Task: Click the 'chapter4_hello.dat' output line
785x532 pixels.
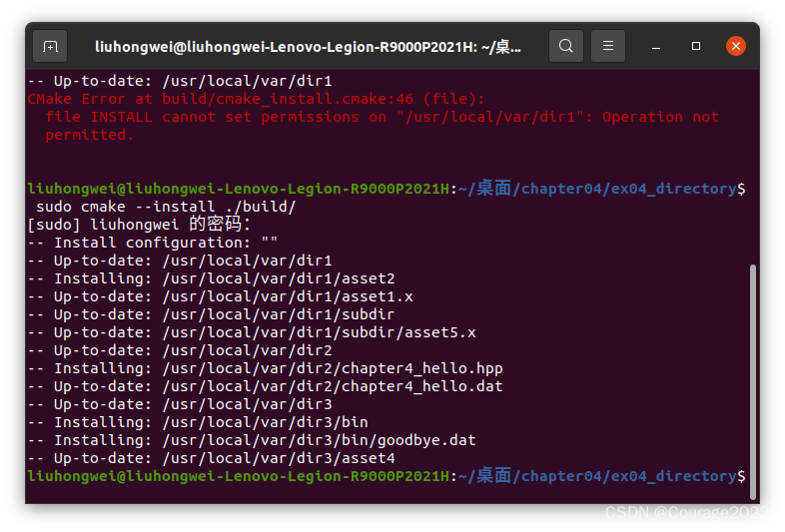Action: click(x=266, y=387)
